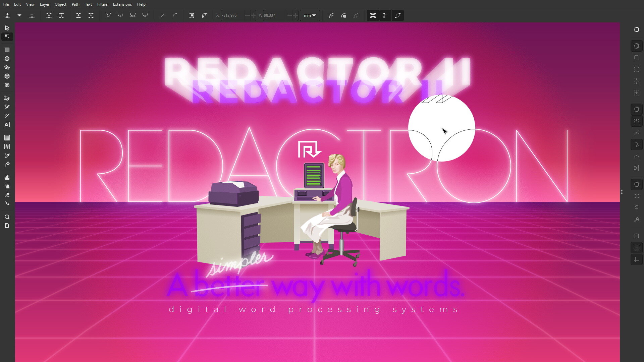Viewport: 644px width, 362px height.
Task: Click the X coordinate input field
Action: [x=232, y=15]
